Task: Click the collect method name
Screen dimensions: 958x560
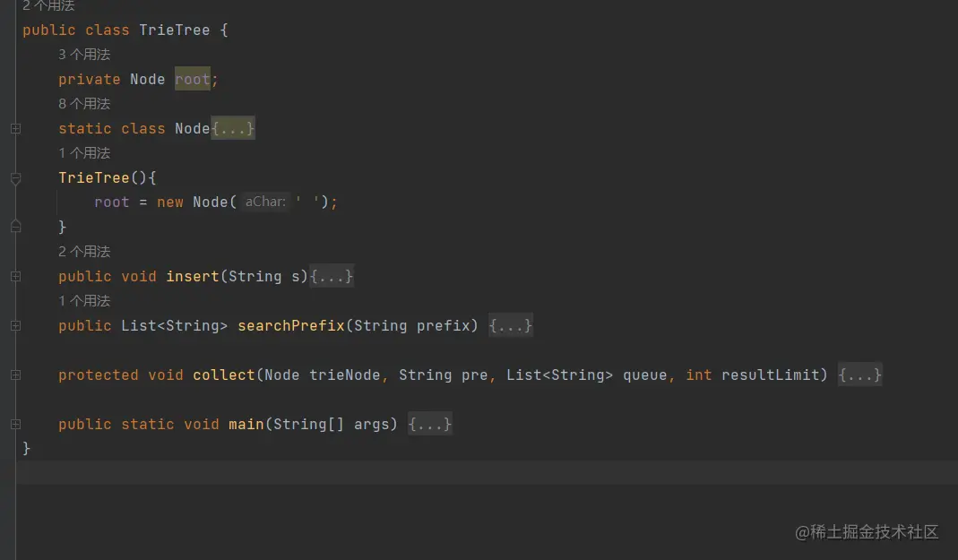Action: pyautogui.click(x=224, y=375)
